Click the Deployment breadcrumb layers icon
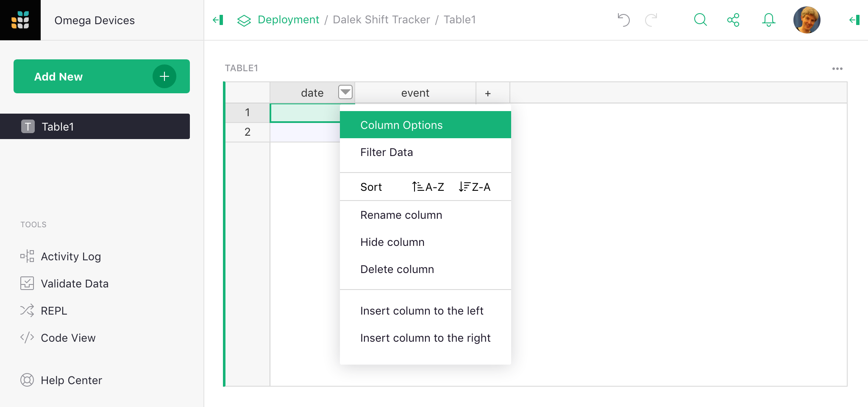This screenshot has width=868, height=407. 244,20
